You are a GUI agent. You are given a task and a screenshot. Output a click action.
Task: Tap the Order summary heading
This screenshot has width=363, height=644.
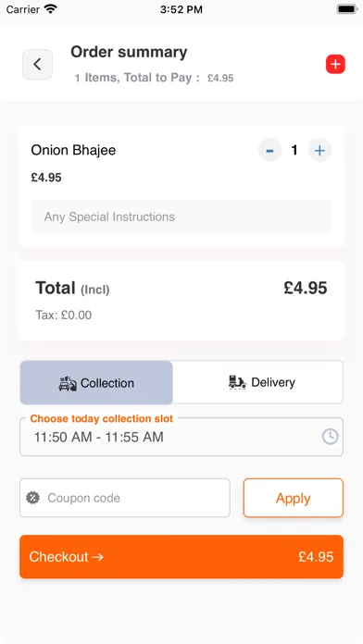(129, 52)
